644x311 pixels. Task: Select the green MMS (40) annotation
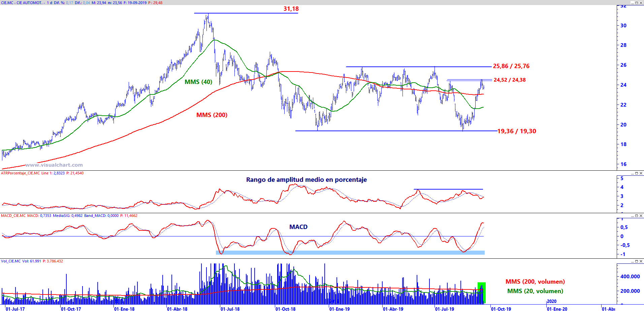(x=198, y=82)
